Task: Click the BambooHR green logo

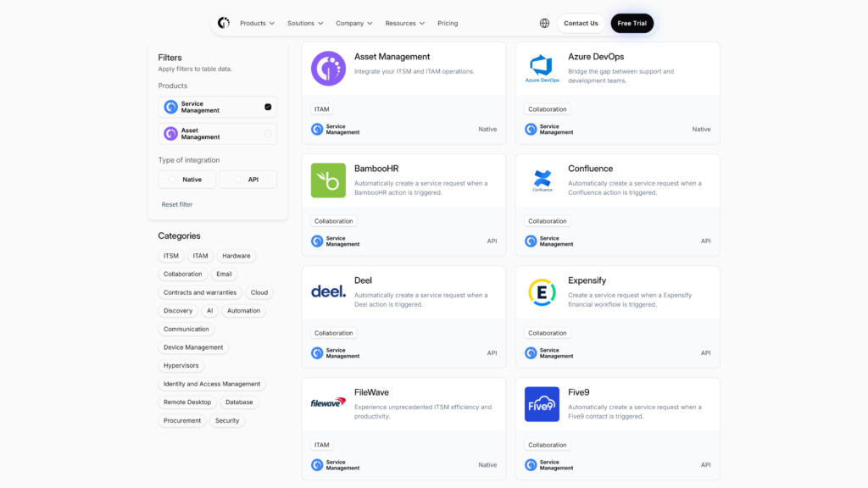Action: click(x=328, y=180)
